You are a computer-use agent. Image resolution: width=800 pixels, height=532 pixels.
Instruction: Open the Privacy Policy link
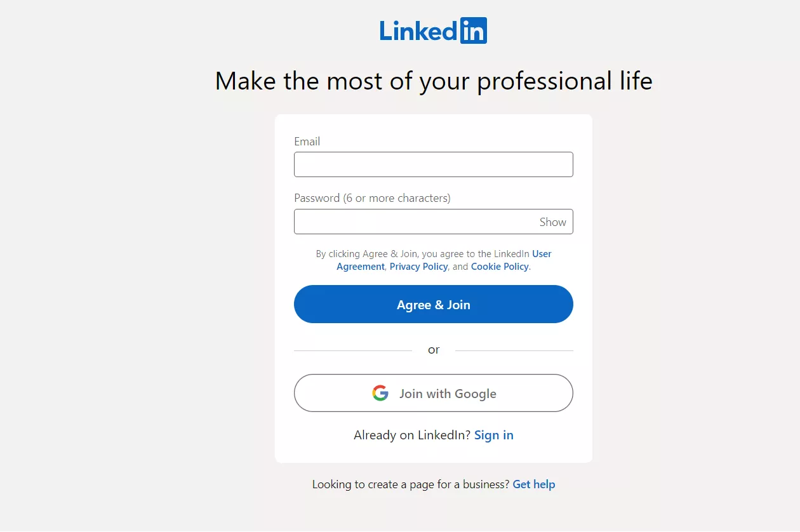coord(418,267)
